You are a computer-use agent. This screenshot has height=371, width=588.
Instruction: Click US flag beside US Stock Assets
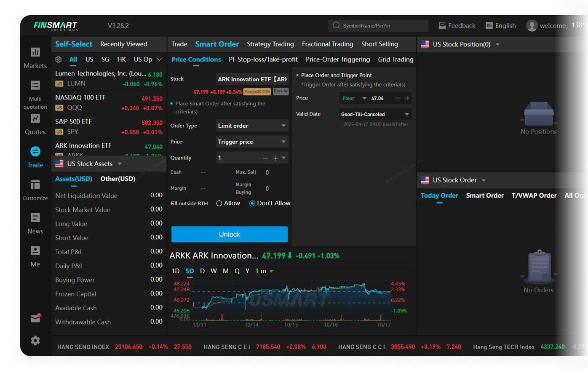[59, 164]
